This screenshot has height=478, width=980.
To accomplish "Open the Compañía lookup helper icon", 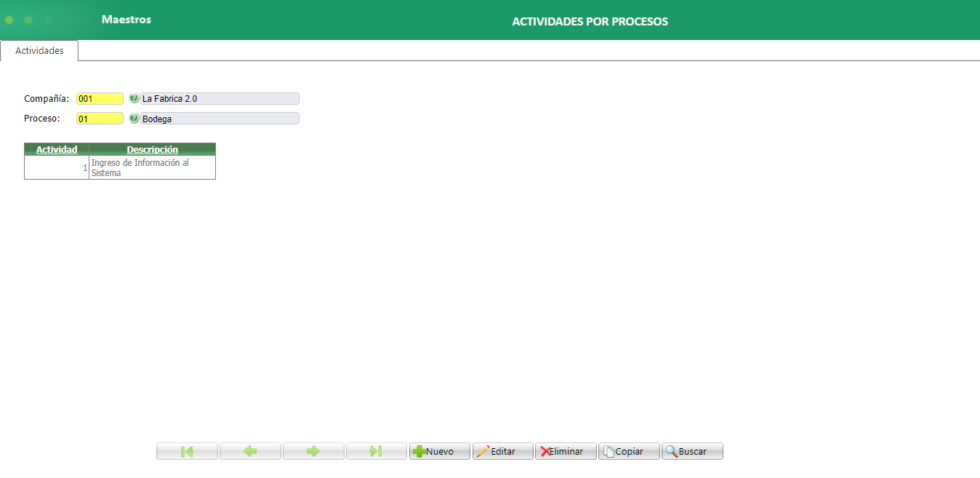I will (x=135, y=98).
